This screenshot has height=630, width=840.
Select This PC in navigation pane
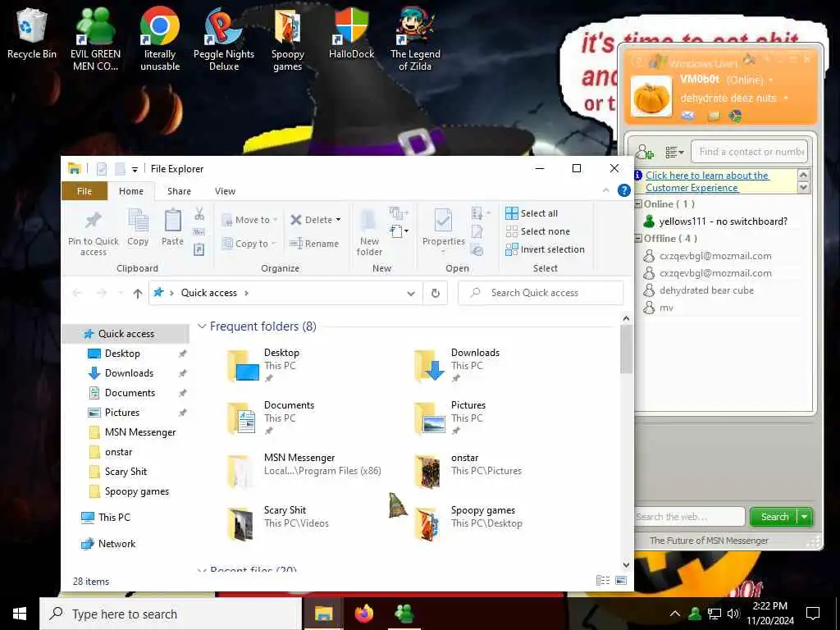[114, 518]
